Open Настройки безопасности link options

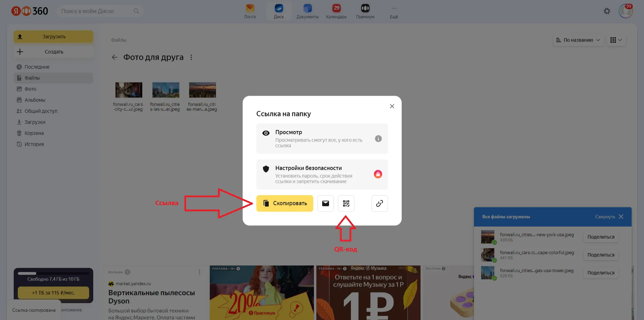tap(322, 174)
